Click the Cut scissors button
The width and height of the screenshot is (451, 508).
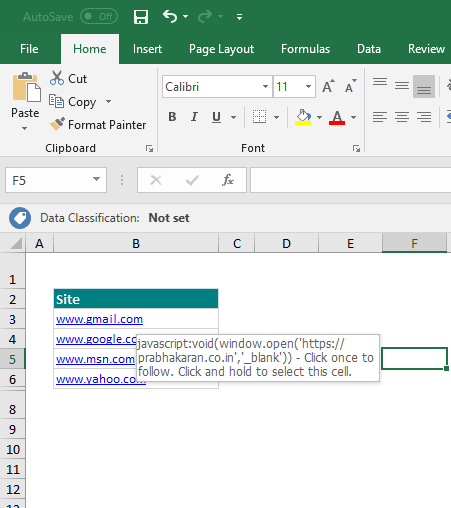coord(69,79)
